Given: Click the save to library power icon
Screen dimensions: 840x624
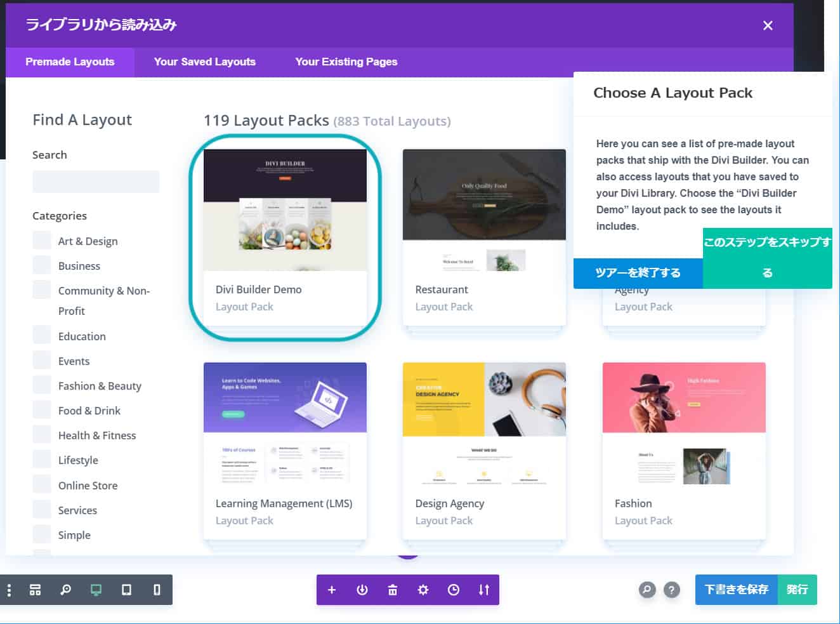Looking at the screenshot, I should pyautogui.click(x=362, y=590).
